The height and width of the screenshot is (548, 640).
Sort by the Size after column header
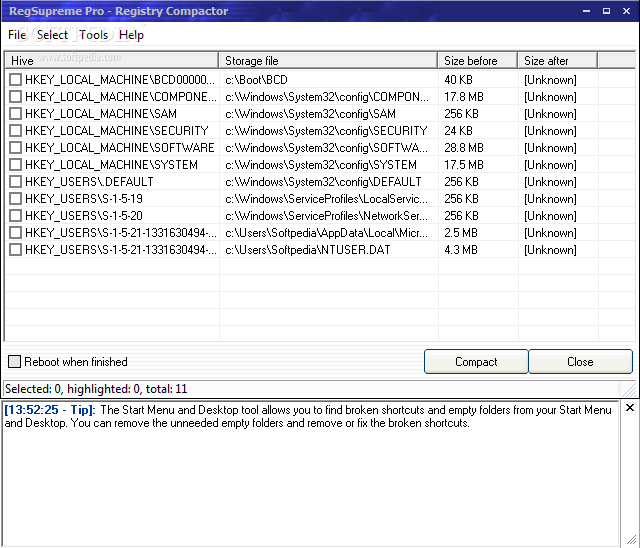coord(558,60)
